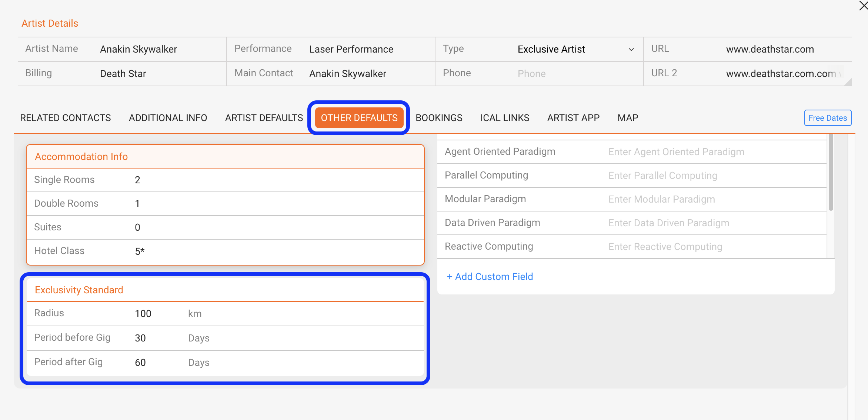Expand the Type dropdown chevron
The image size is (868, 420).
pyautogui.click(x=631, y=50)
